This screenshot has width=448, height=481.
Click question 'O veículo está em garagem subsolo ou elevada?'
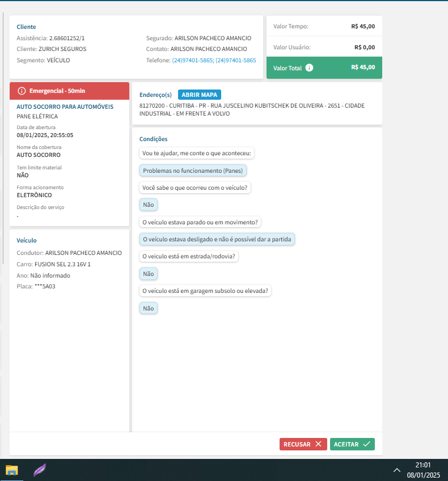[205, 291]
